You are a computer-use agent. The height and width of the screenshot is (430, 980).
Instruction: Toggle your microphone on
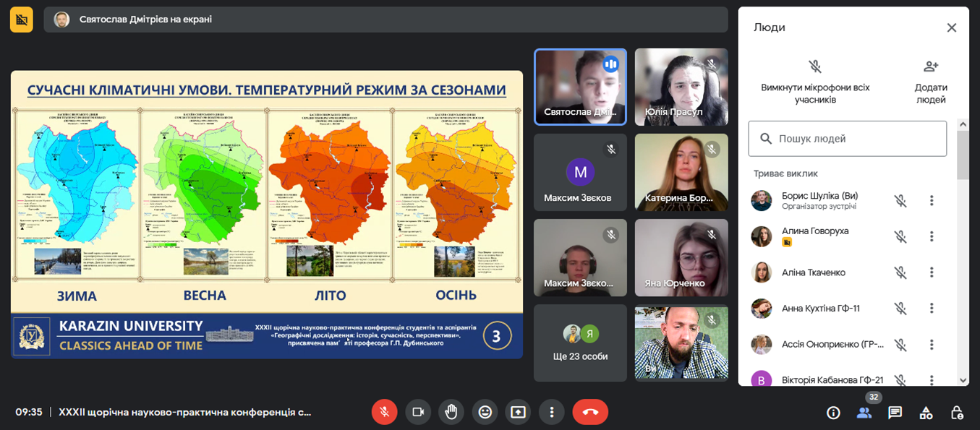[x=385, y=412]
